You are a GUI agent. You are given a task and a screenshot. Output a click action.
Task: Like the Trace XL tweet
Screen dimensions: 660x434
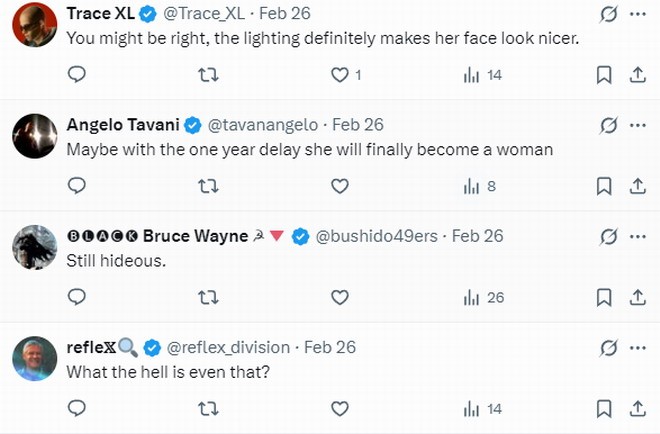(x=340, y=75)
